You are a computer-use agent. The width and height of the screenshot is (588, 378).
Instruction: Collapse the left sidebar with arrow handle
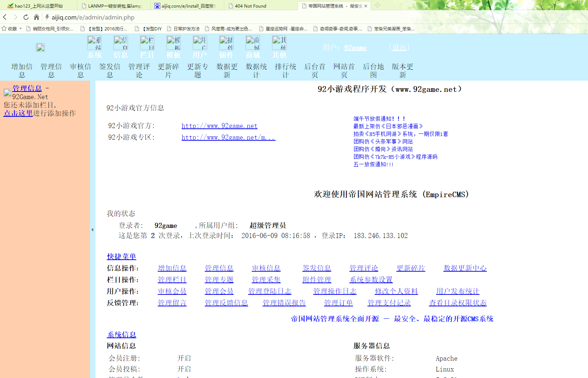92,229
